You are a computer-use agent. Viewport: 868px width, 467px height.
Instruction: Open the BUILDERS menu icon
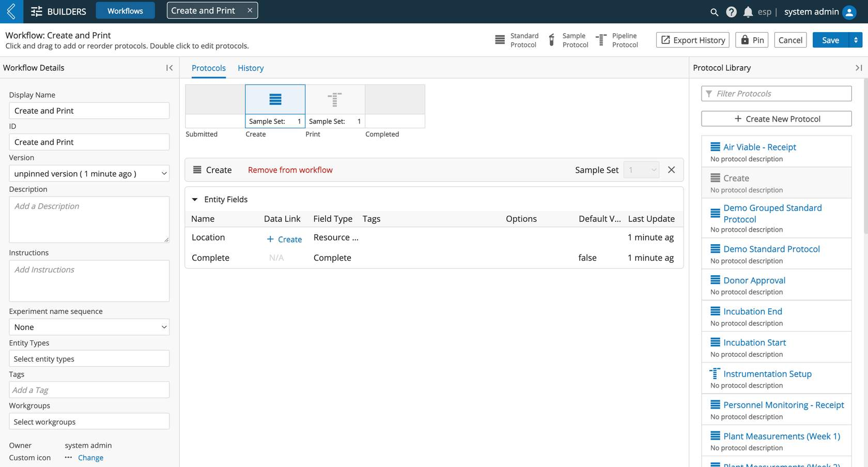pos(37,11)
